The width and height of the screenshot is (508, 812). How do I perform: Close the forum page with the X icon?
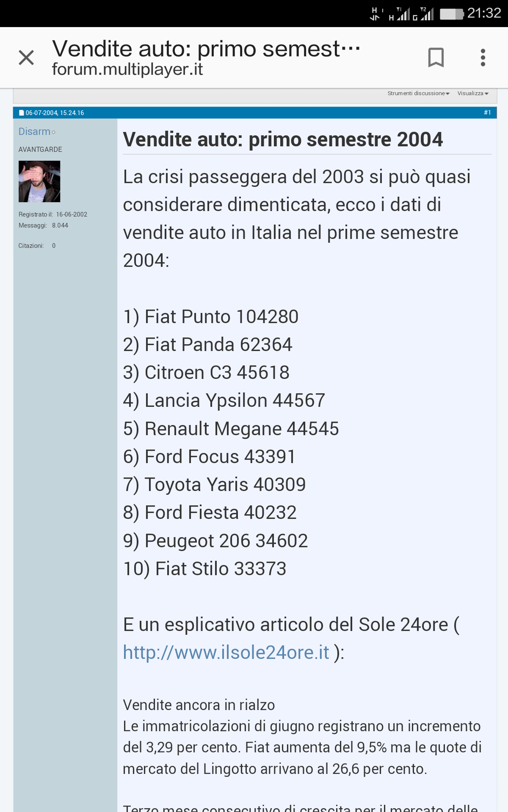coord(26,58)
